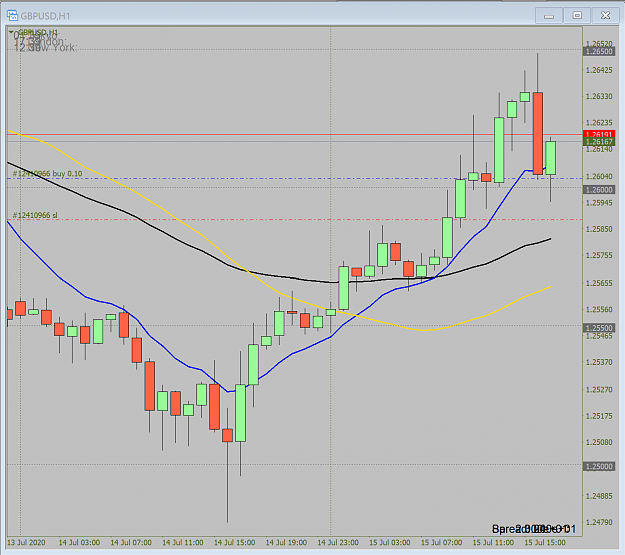The image size is (625, 555).
Task: Click the green 1.26167 current price tag
Action: pyautogui.click(x=599, y=142)
